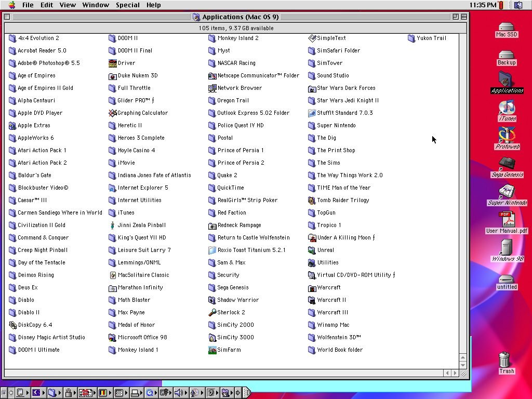Click the vertical scrollbar down arrow
532x399 pixels.
click(463, 365)
